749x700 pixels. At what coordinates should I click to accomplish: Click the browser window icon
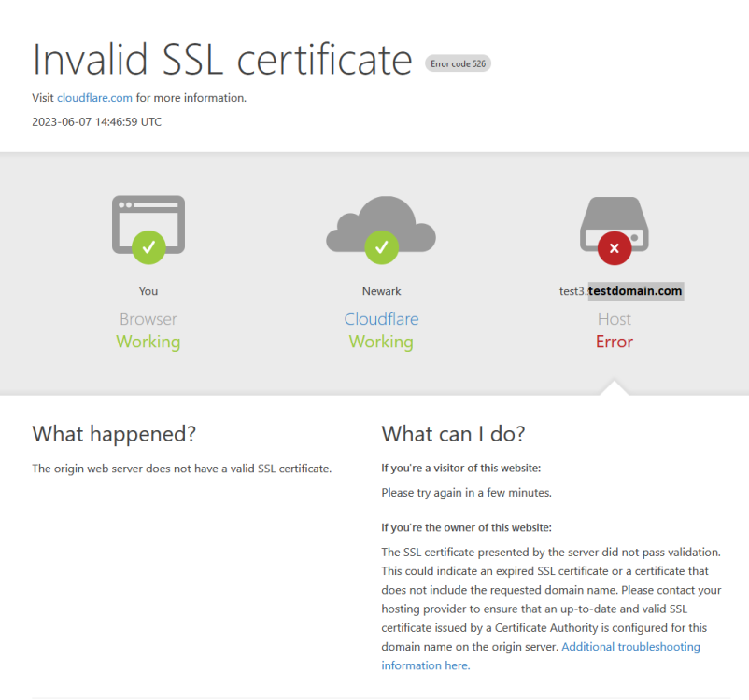[148, 224]
